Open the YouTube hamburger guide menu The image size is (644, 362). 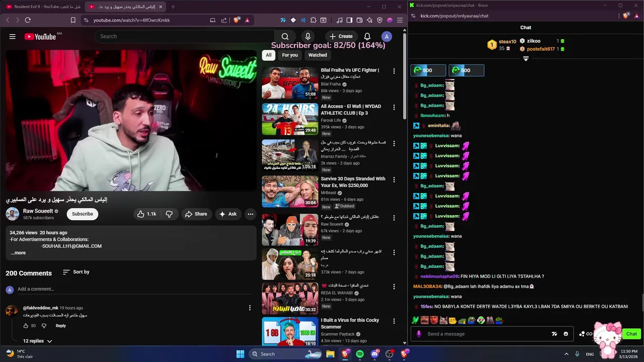pos(13,36)
